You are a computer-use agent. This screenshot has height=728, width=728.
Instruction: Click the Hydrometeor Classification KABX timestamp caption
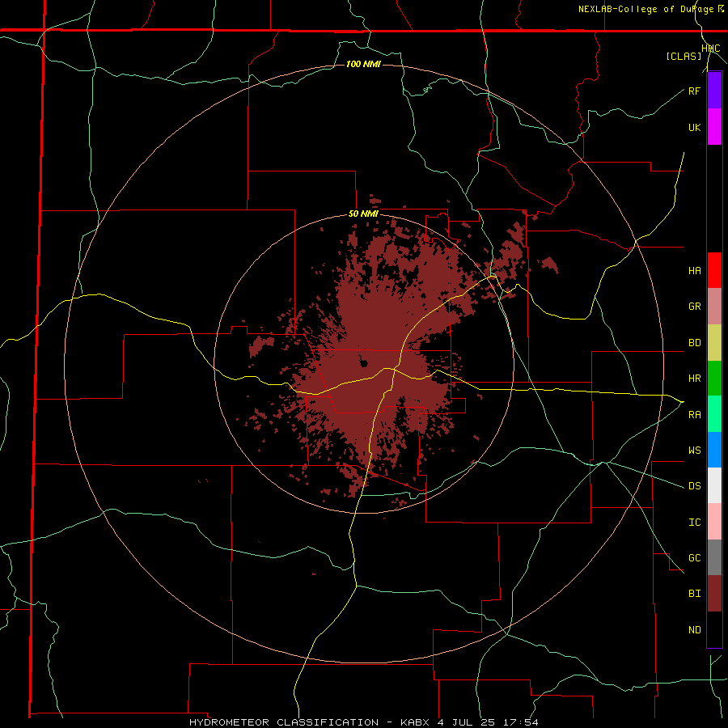(x=363, y=722)
